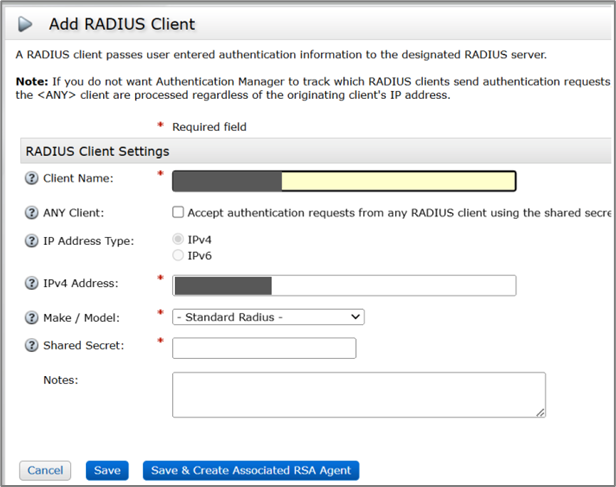Select the IPv4 radio button

point(178,240)
